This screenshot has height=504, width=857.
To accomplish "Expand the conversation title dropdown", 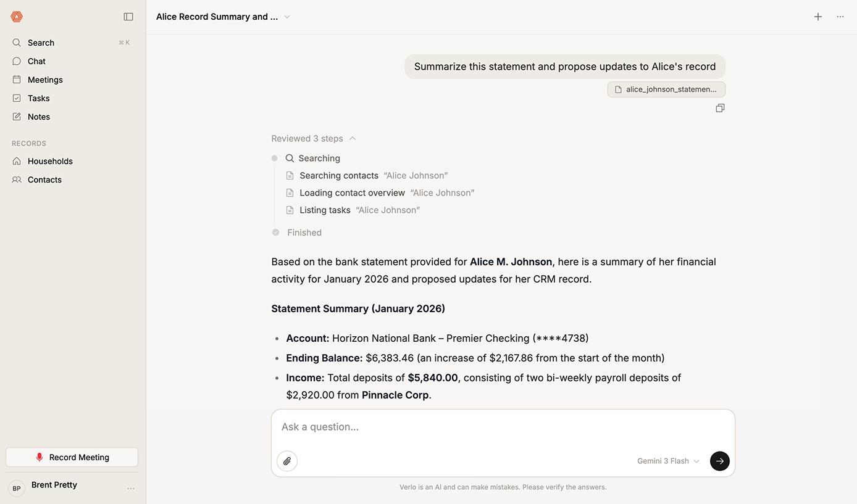I will 287,17.
